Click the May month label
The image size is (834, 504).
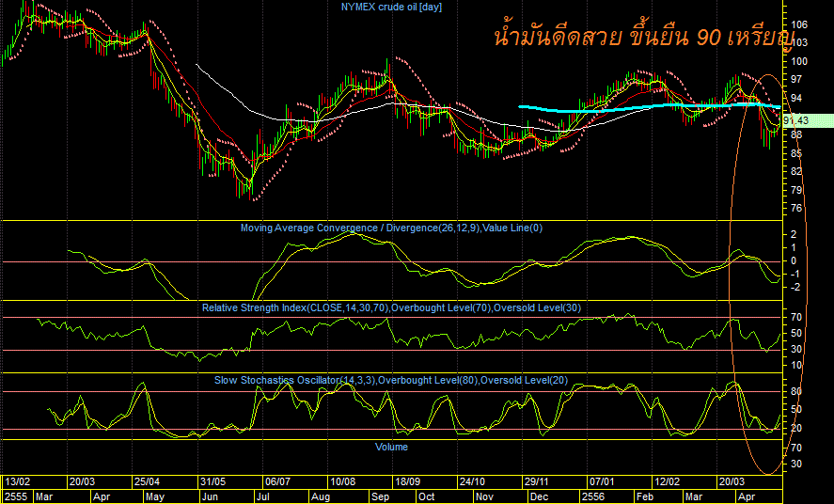(x=155, y=496)
